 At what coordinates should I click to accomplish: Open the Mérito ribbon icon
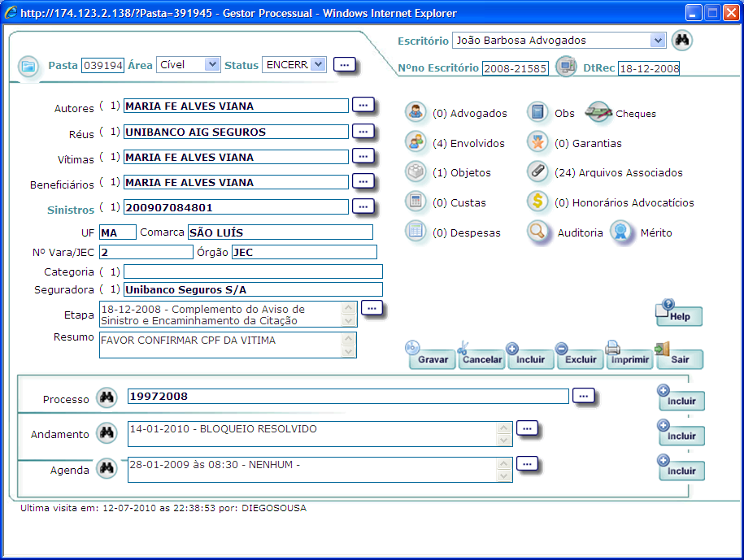(x=621, y=232)
